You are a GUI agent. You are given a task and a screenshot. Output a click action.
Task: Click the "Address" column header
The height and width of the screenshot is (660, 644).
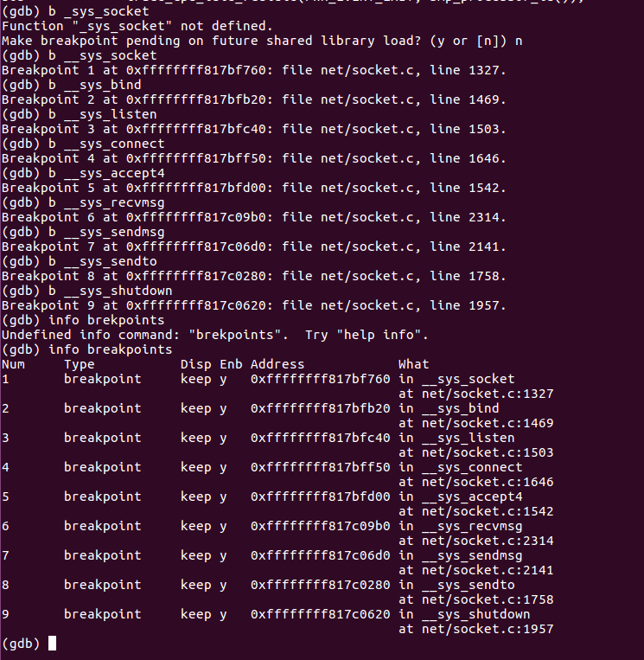click(277, 364)
